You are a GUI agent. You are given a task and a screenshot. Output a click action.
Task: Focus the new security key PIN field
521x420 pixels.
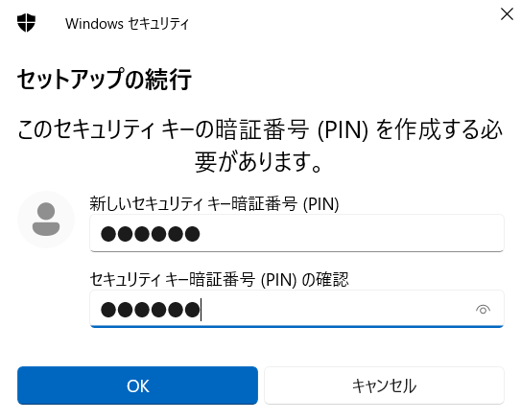[296, 233]
